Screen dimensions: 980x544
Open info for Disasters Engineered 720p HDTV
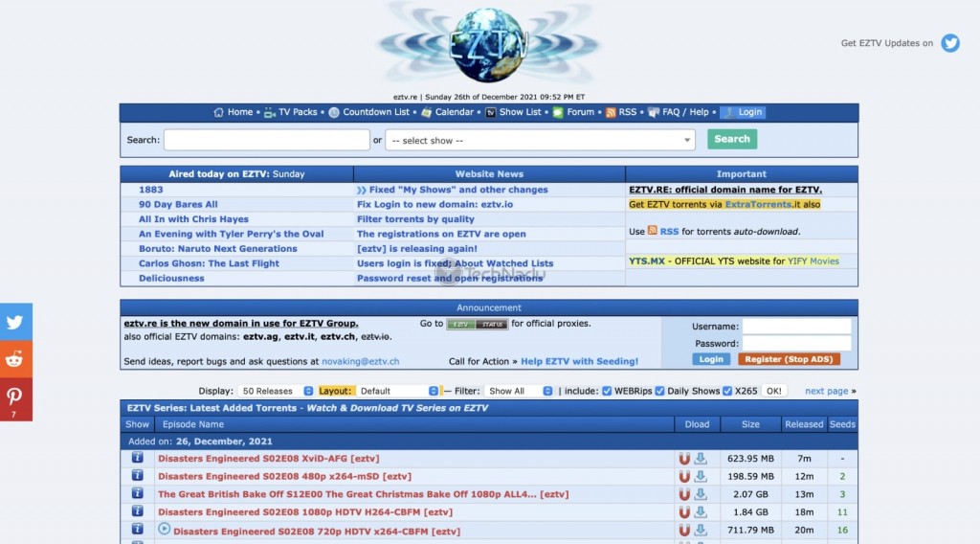pos(138,530)
